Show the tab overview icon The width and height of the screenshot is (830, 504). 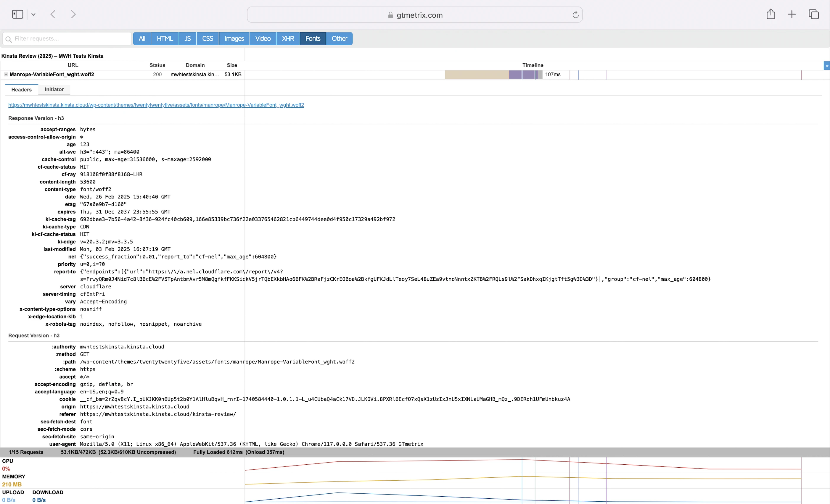click(x=813, y=14)
